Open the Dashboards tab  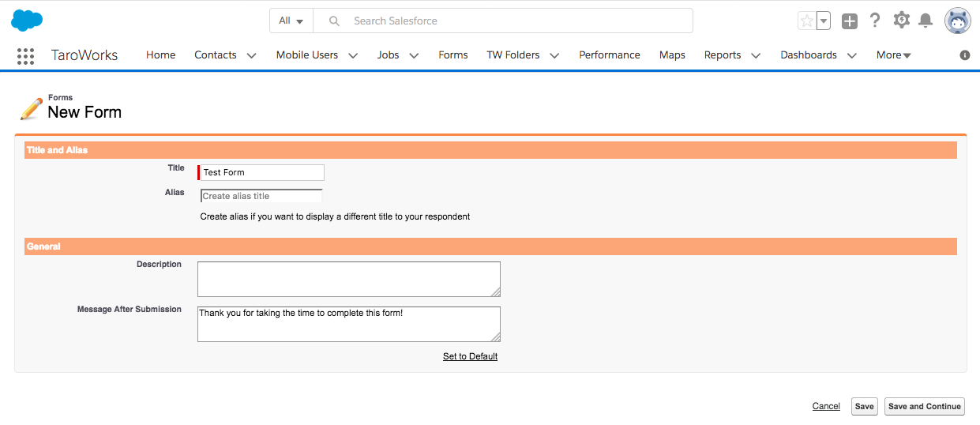point(809,55)
